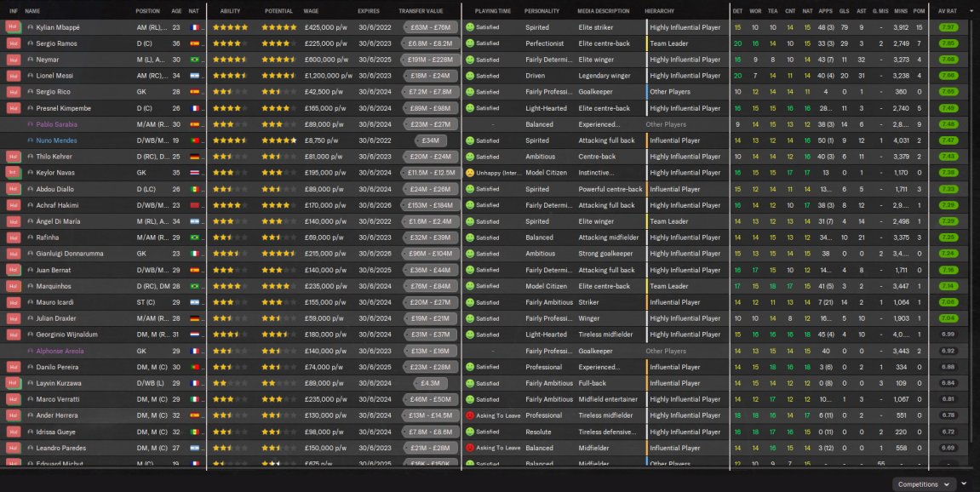
Task: Open the AV RAT column dropdown arrow
Action: [971, 10]
